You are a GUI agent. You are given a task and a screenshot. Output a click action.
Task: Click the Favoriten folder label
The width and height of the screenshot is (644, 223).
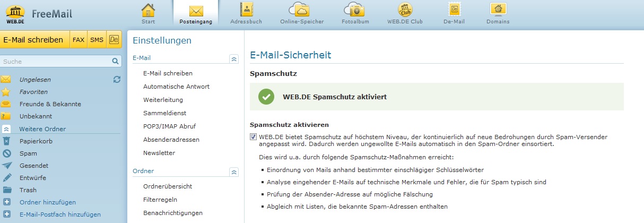[33, 92]
